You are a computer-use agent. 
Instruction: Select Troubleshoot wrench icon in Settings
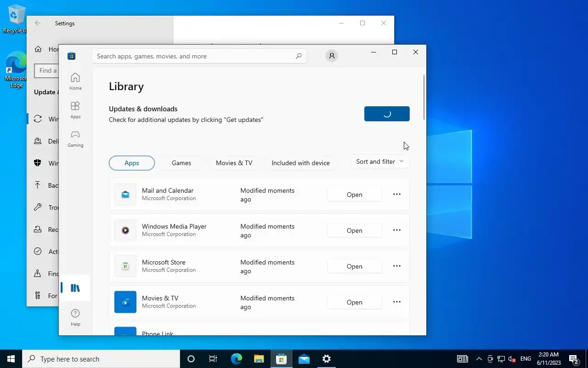38,207
